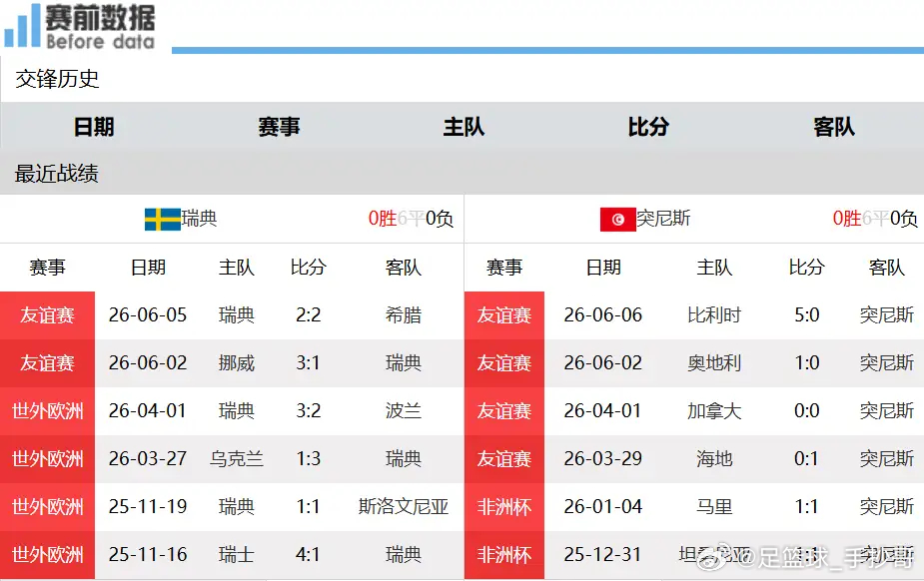Image resolution: width=924 pixels, height=581 pixels.
Task: Click the home team 海地
Action: coord(714,458)
